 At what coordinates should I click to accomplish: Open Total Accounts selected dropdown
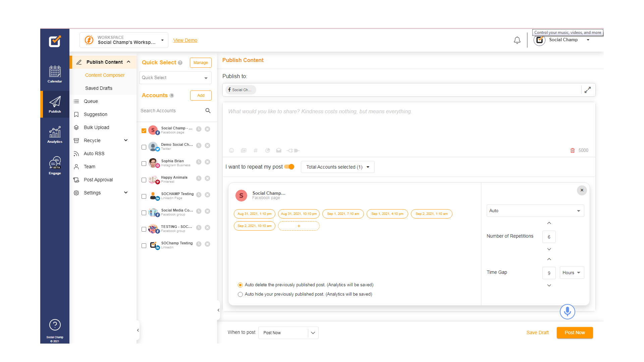tap(337, 167)
